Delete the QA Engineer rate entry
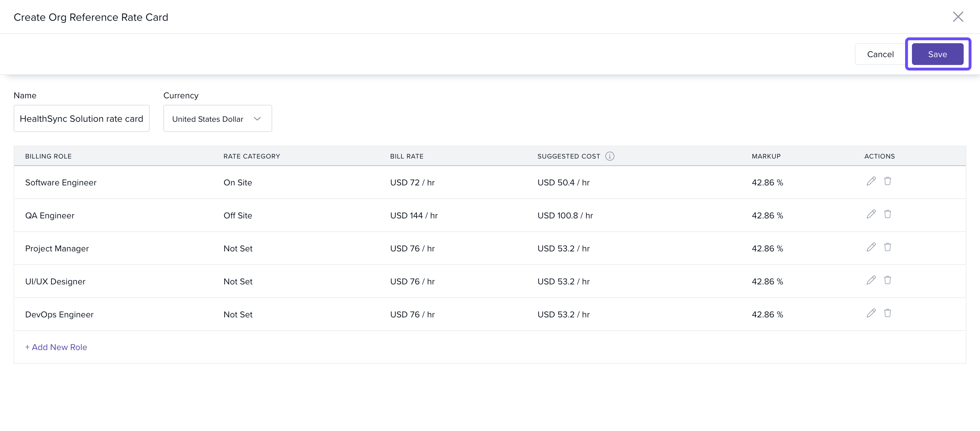Screen dimensions: 980x431 [x=887, y=214]
